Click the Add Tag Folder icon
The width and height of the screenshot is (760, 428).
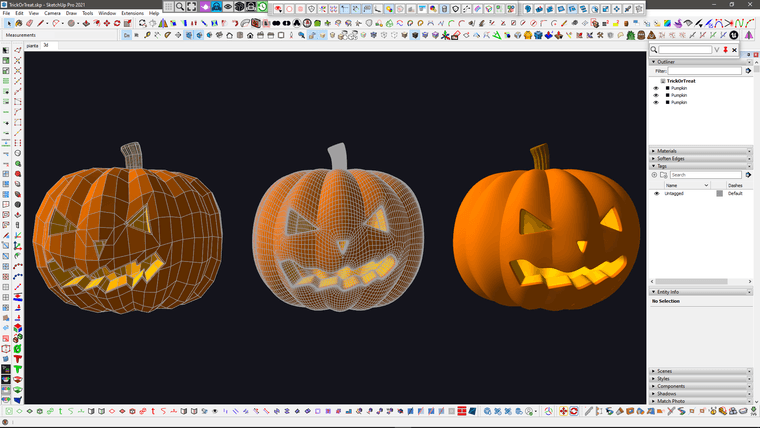pyautogui.click(x=664, y=175)
